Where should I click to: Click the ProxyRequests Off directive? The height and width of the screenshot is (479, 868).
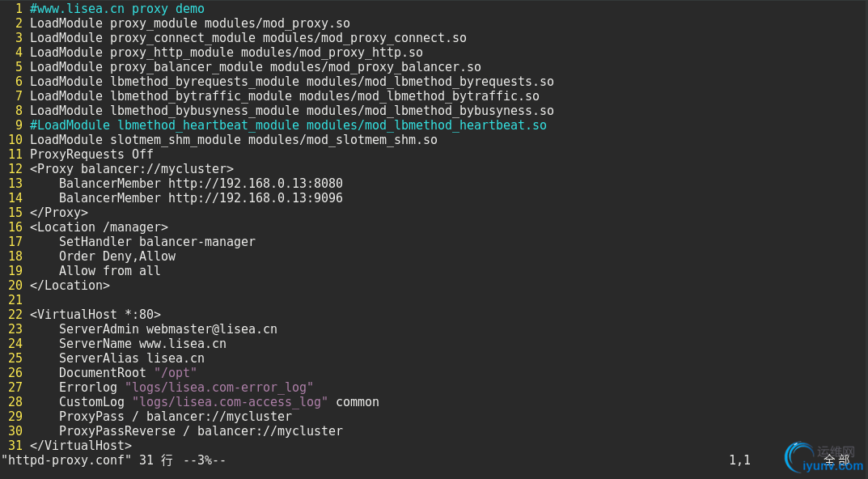point(91,155)
